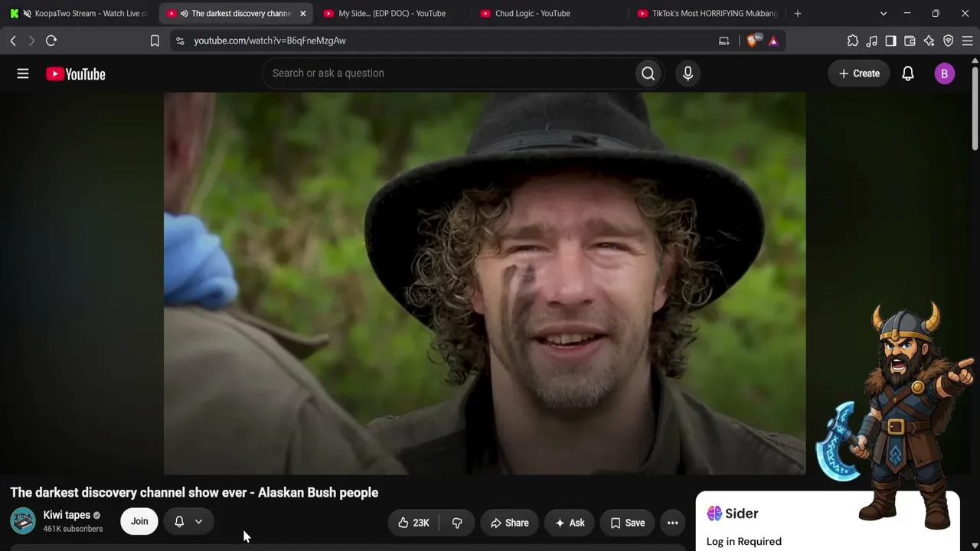This screenshot has height=551, width=980.
Task: Click the video player frame
Action: [x=485, y=283]
